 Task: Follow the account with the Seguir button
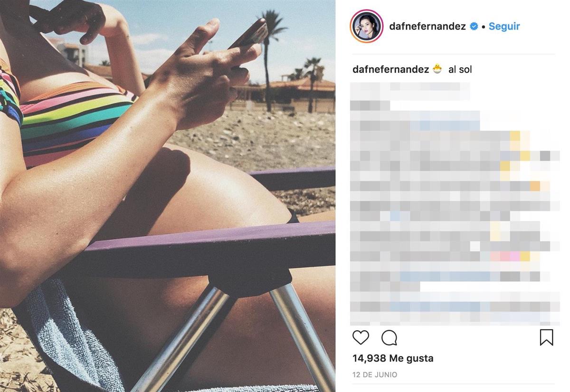pos(504,27)
